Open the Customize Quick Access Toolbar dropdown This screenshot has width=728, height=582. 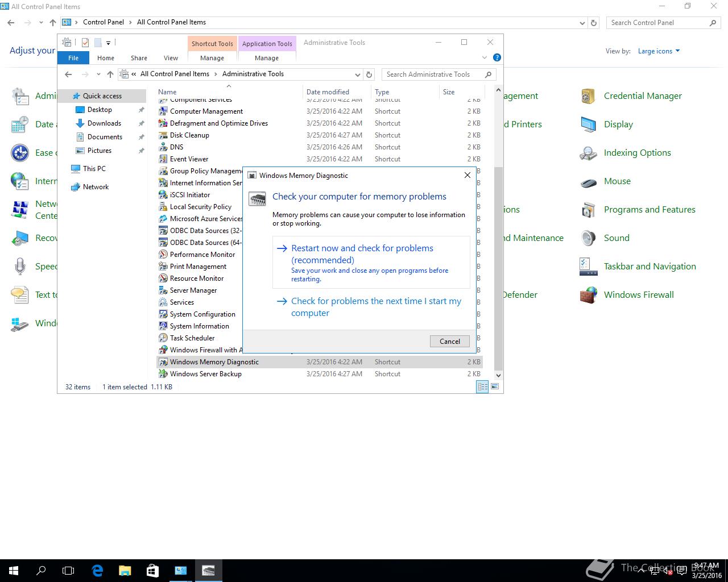(x=108, y=43)
